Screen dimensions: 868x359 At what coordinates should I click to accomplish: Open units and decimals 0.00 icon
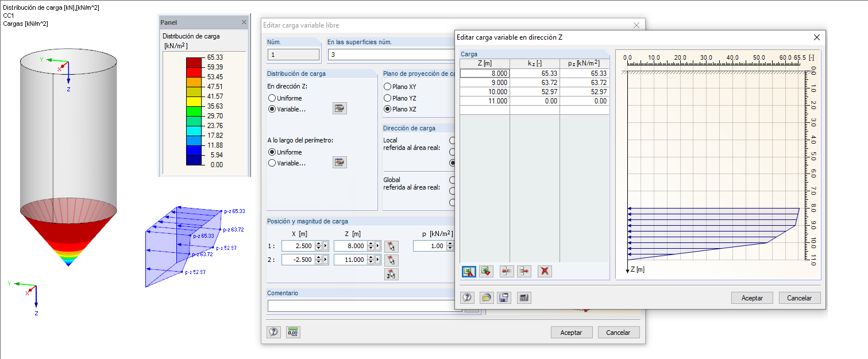click(293, 332)
